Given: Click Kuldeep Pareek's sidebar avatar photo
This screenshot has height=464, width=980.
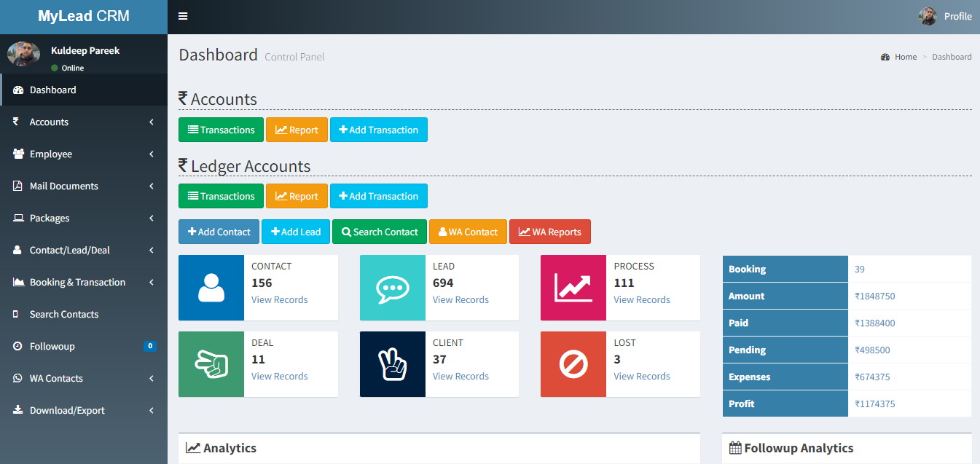Looking at the screenshot, I should click(23, 54).
